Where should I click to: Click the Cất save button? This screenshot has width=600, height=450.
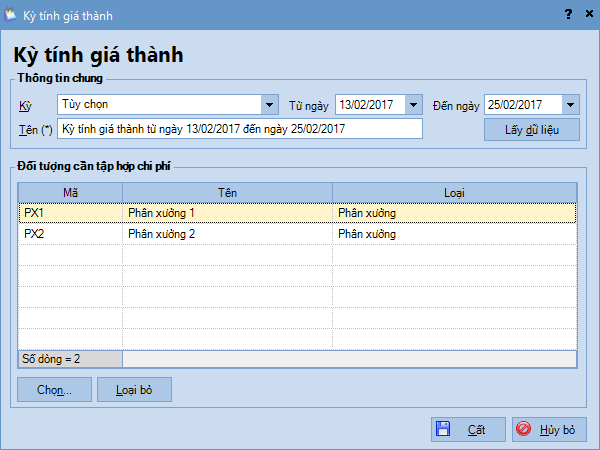[465, 429]
